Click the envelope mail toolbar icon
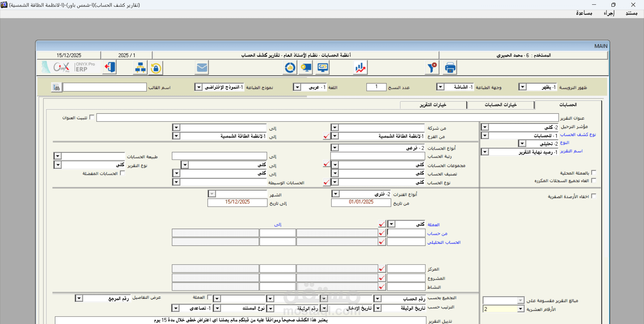 click(202, 68)
